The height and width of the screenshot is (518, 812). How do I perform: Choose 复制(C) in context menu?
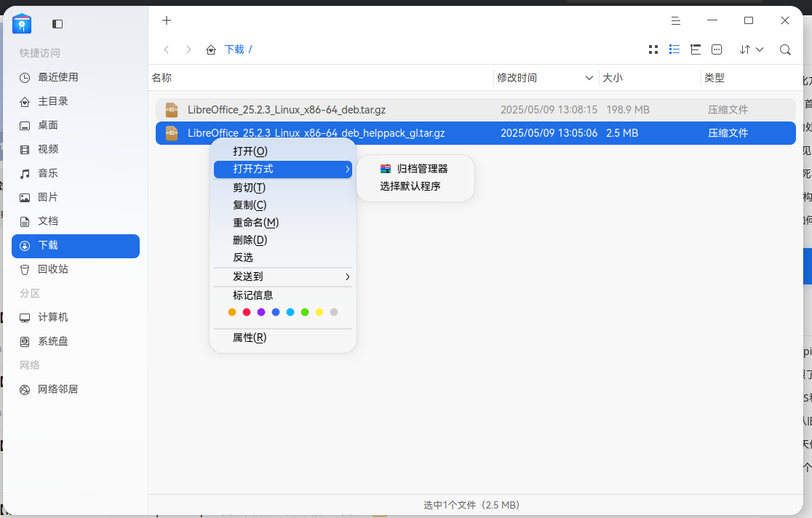(x=283, y=205)
